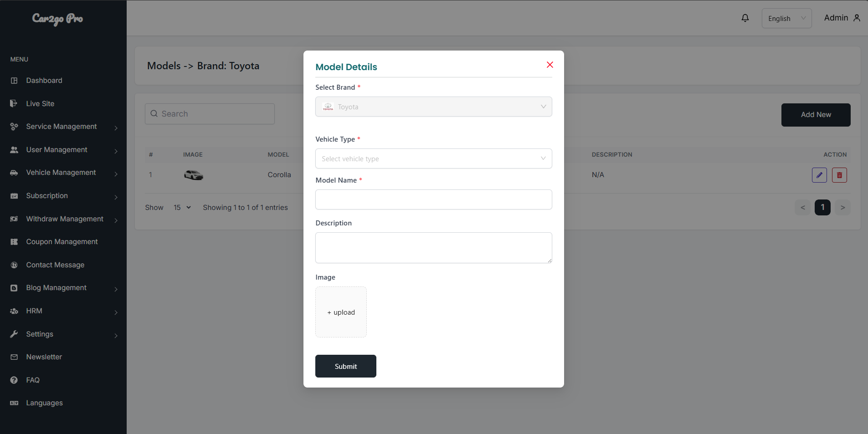The width and height of the screenshot is (868, 434).
Task: Click the Subscription icon
Action: [14, 196]
